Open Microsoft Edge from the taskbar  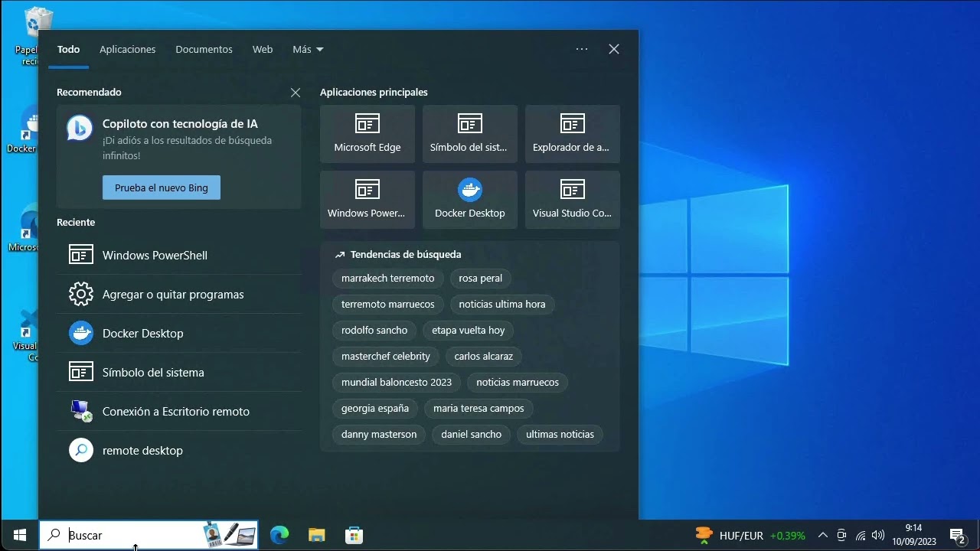279,535
